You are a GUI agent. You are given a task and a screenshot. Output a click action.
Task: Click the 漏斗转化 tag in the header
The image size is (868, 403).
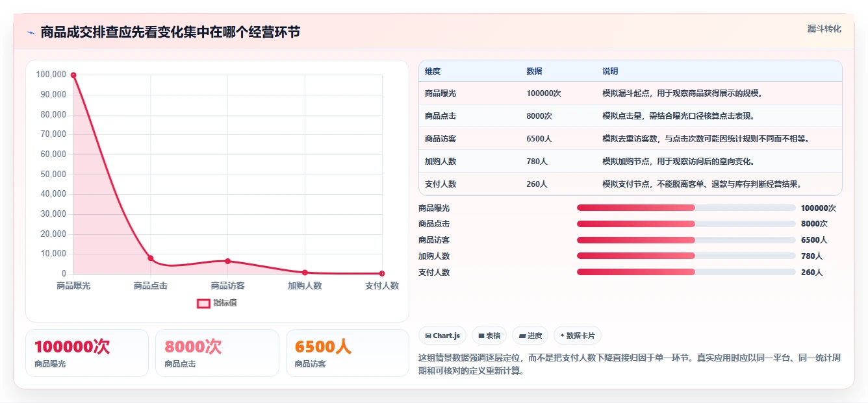(824, 29)
